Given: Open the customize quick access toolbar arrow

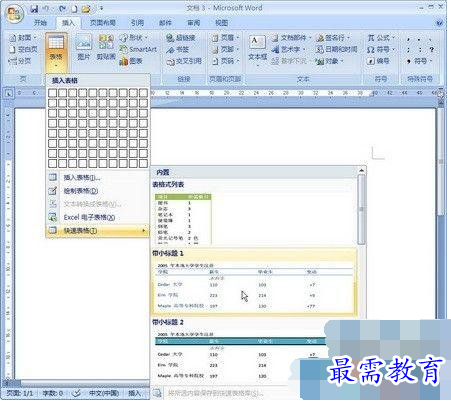Looking at the screenshot, I should [x=101, y=9].
